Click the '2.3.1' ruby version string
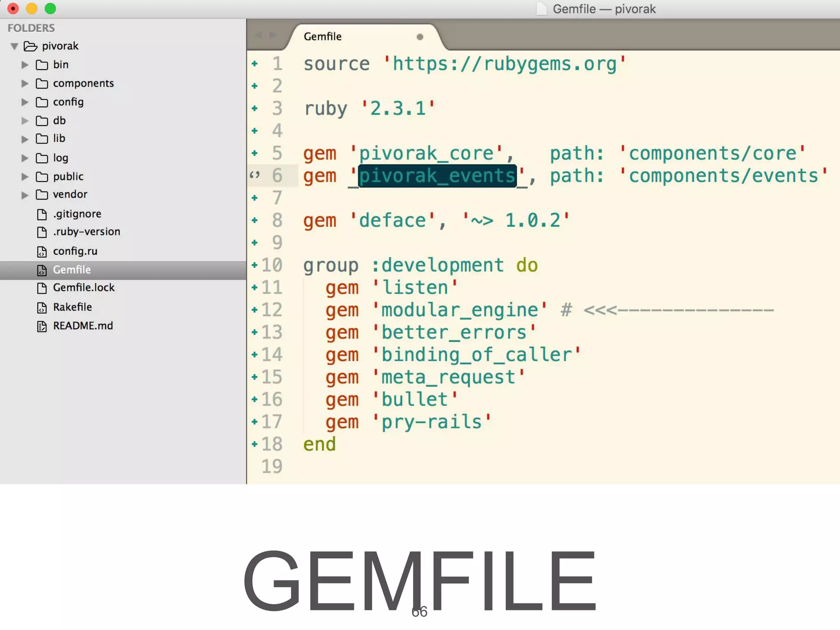 point(398,109)
